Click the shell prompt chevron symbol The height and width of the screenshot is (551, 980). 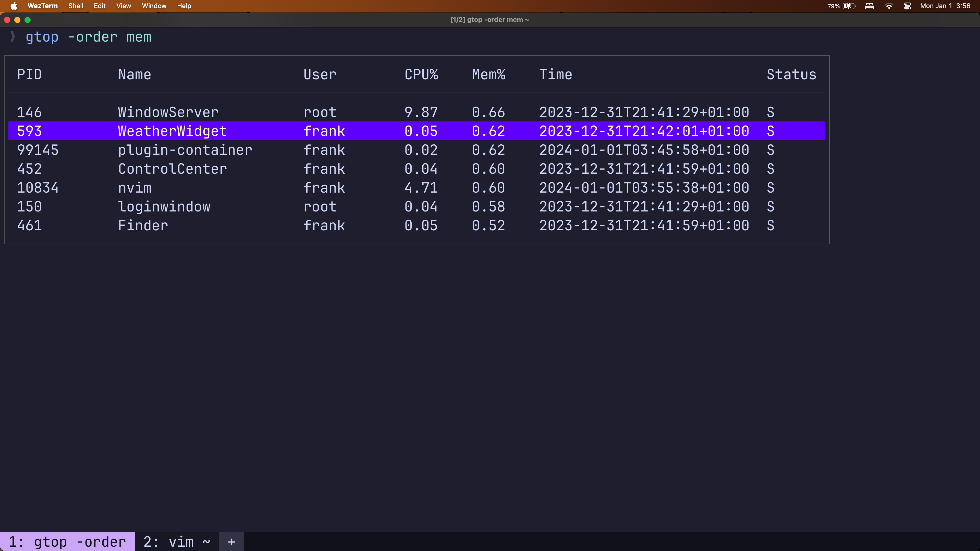pyautogui.click(x=13, y=36)
